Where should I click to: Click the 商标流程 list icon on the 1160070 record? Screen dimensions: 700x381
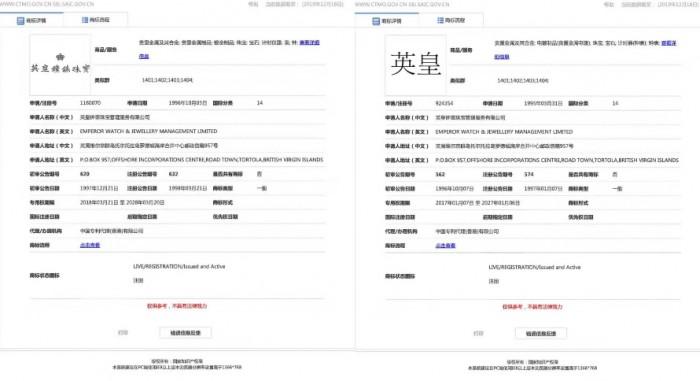[85, 20]
